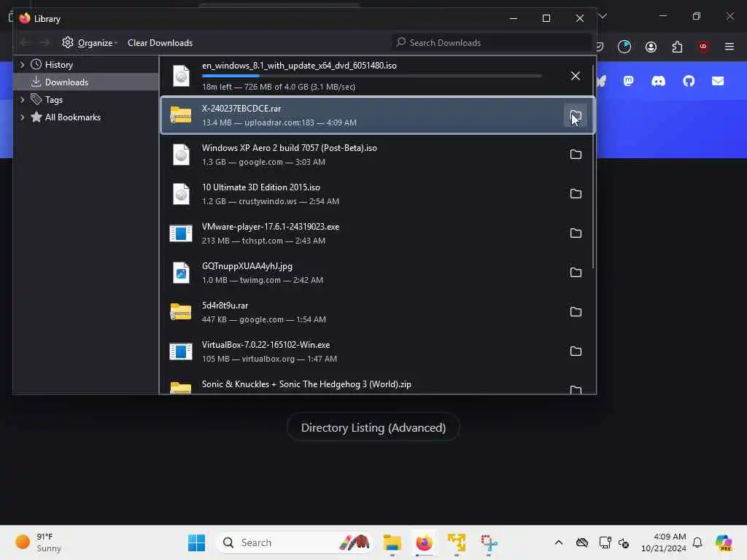This screenshot has height=560, width=747.
Task: Open folder for Windows XP Aero 2 iso
Action: click(576, 155)
